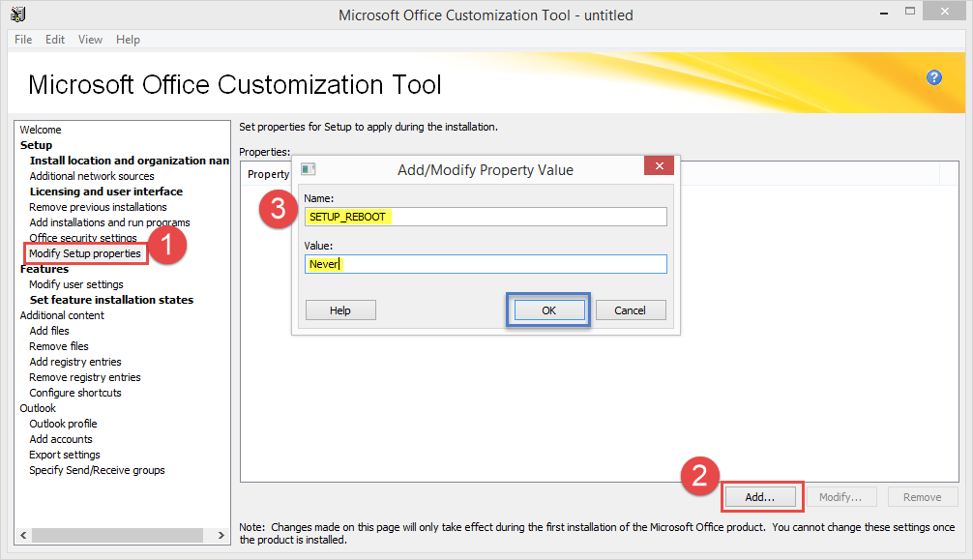Click the Add/Modify Property Value dialog icon
This screenshot has height=560, width=973.
(x=308, y=169)
